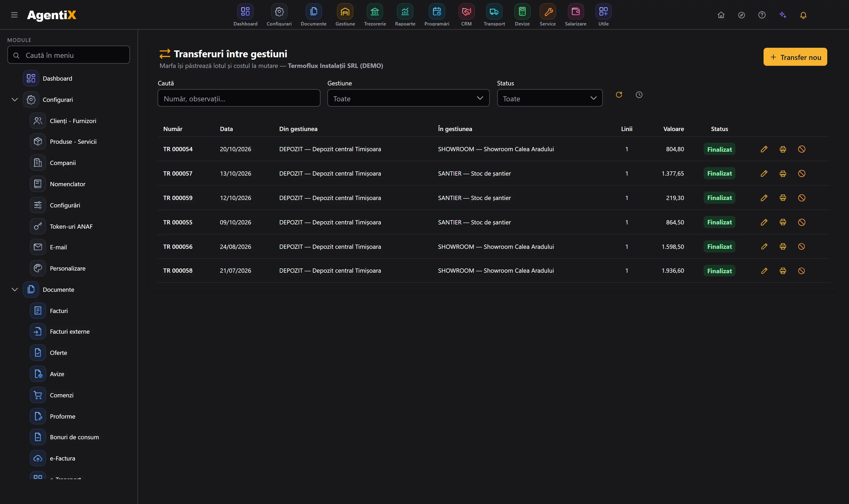This screenshot has height=504, width=849.
Task: Click the AgentiX logo
Action: [x=52, y=15]
